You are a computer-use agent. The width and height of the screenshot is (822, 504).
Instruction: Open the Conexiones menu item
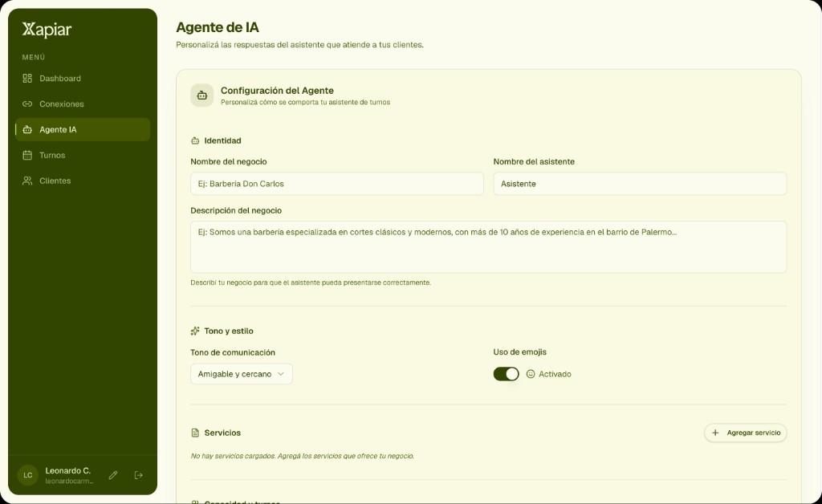point(83,104)
